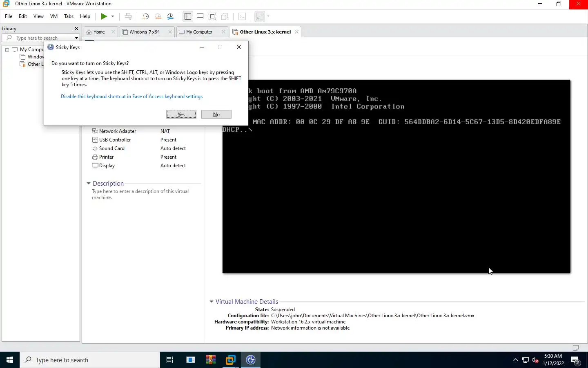Collapse the Virtual Machine Details section
The image size is (588, 368).
coord(212,302)
